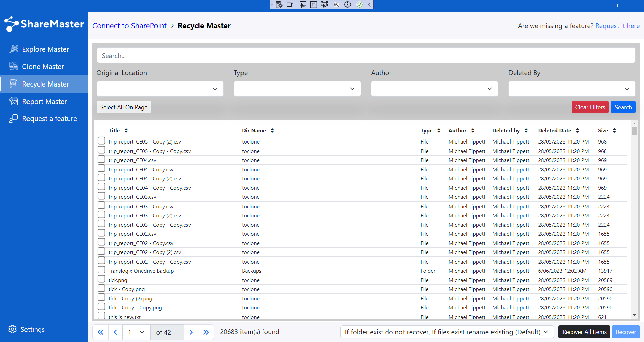Click the Explore Master sidebar icon
This screenshot has height=342, width=644.
(14, 49)
